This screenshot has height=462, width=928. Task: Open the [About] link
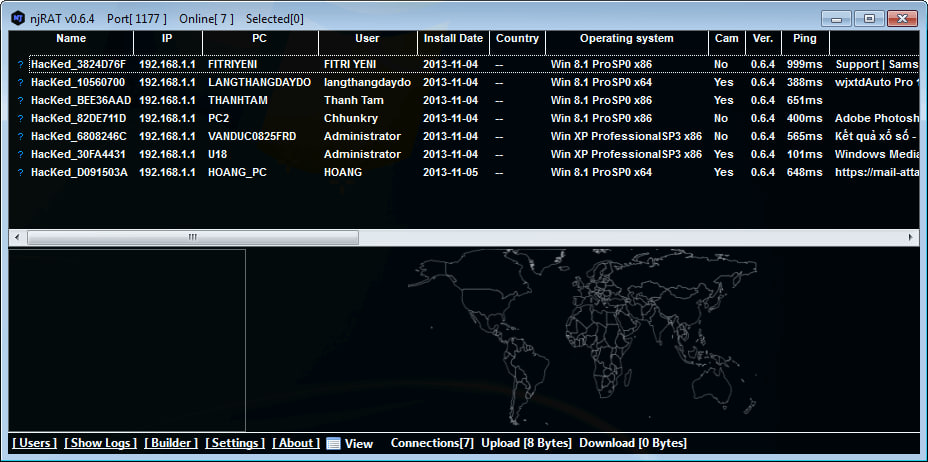pos(296,443)
